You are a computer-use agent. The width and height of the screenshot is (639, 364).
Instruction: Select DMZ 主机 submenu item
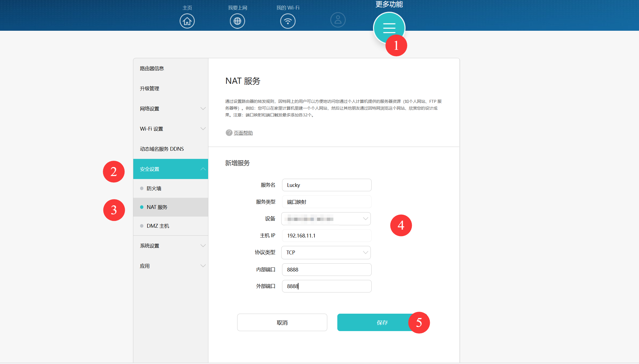pyautogui.click(x=158, y=226)
